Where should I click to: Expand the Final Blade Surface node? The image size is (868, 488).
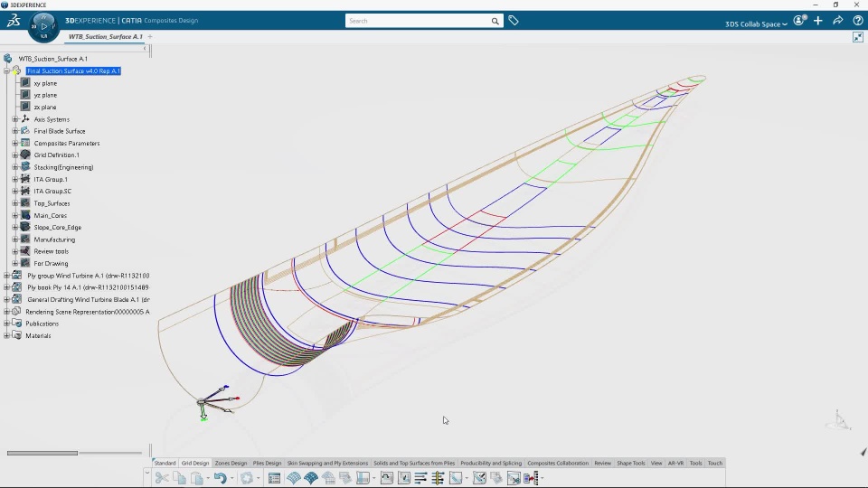[15, 131]
